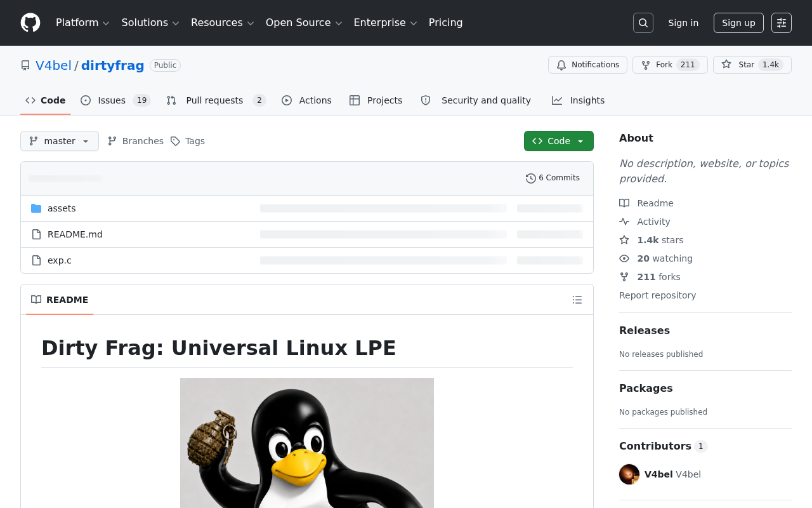Image resolution: width=812 pixels, height=508 pixels.
Task: Open Packages section heading
Action: [646, 388]
